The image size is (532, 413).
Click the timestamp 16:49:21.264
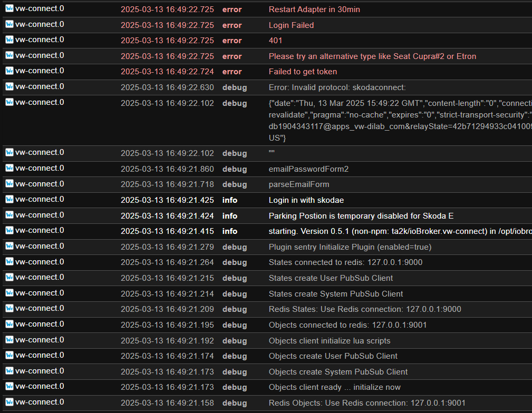pos(167,262)
